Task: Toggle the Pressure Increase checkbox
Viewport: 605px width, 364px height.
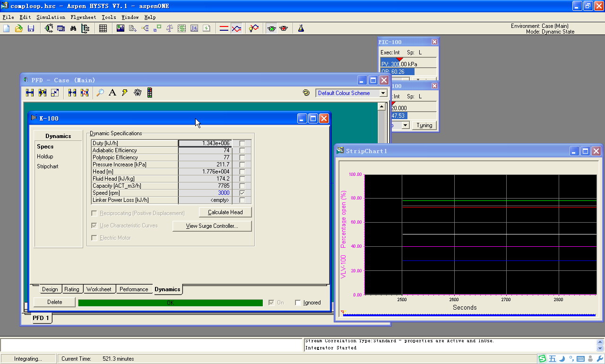Action: click(242, 165)
